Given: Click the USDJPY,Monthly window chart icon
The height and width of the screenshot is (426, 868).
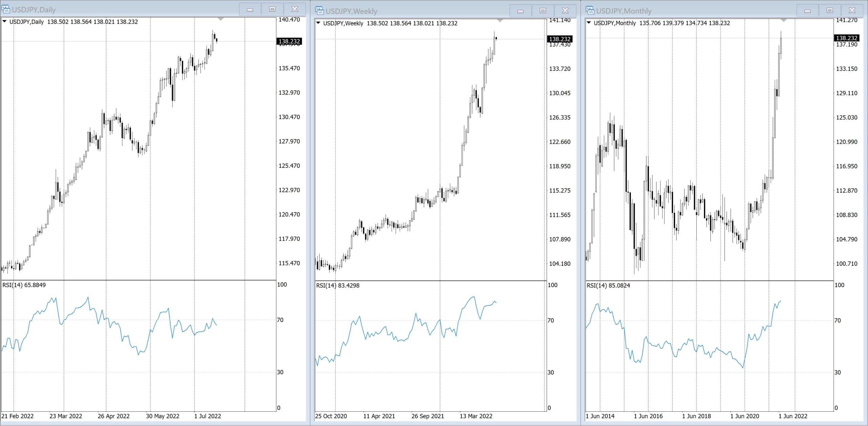Looking at the screenshot, I should click(590, 11).
